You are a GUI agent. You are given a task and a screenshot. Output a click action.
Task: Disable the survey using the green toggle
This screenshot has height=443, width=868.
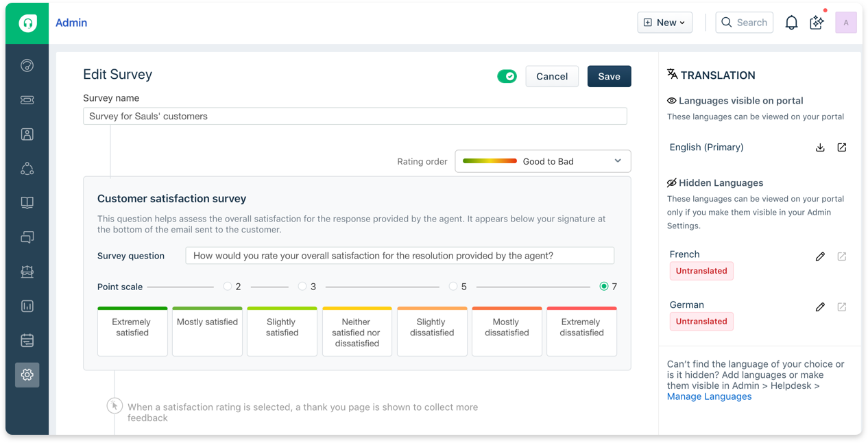pyautogui.click(x=507, y=76)
